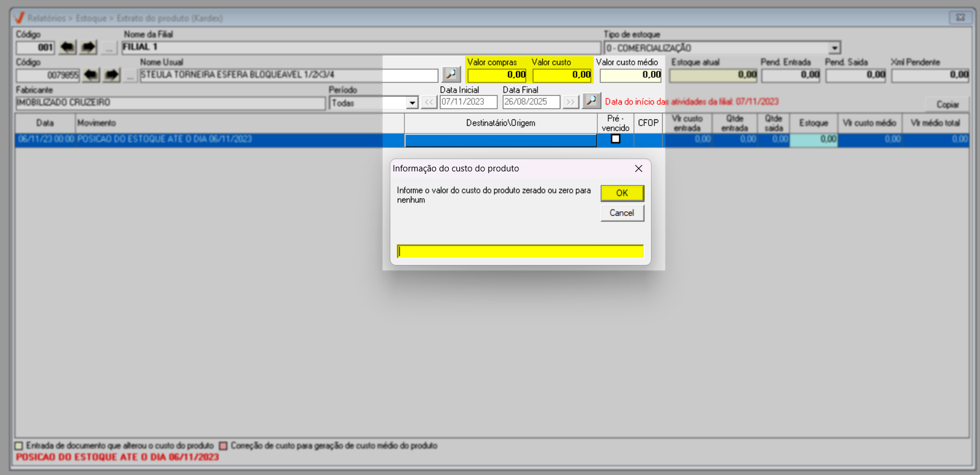Viewport: 980px width, 475px height.
Task: Click the filial Código field 001
Action: (36, 47)
